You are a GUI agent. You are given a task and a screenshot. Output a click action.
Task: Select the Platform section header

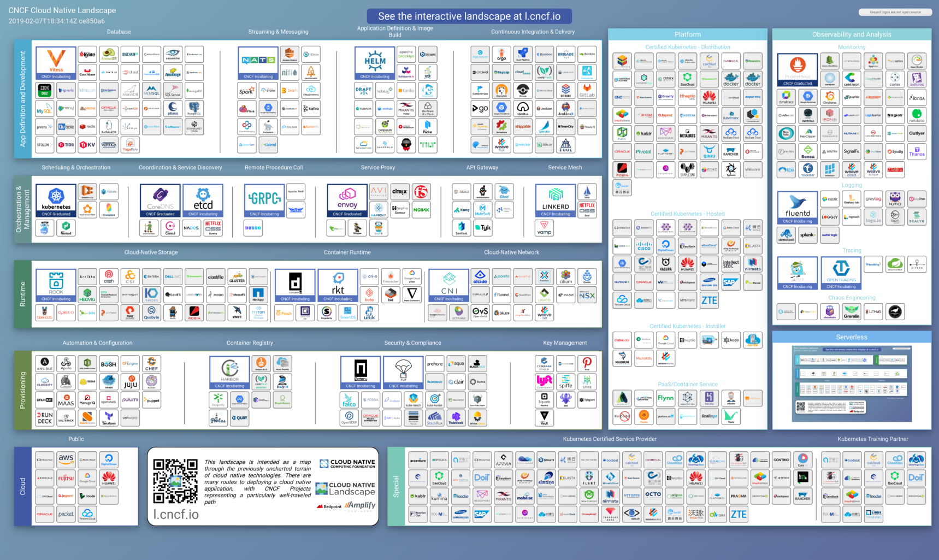click(x=688, y=34)
